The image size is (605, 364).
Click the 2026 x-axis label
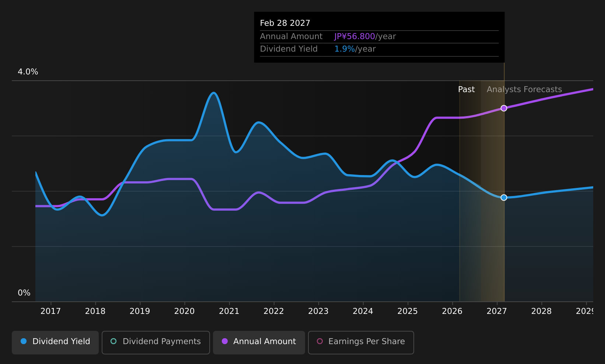(x=452, y=311)
